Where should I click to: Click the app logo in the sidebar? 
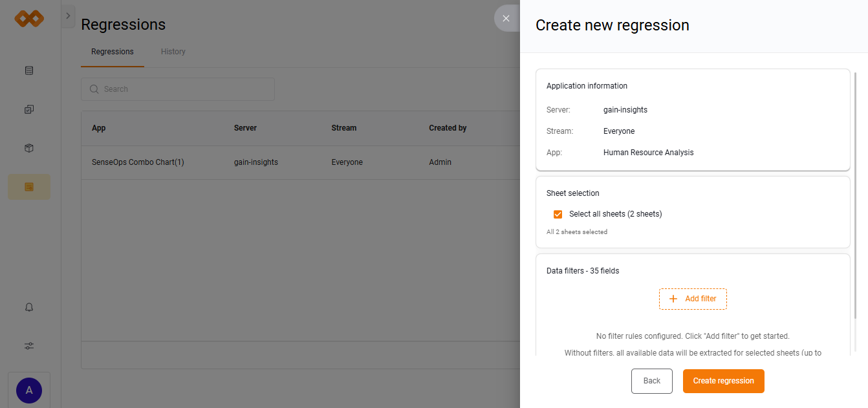[29, 19]
